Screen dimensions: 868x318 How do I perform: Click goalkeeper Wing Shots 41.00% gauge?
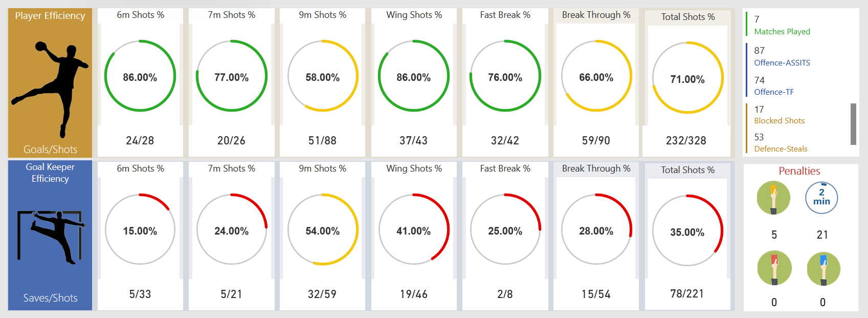[414, 229]
